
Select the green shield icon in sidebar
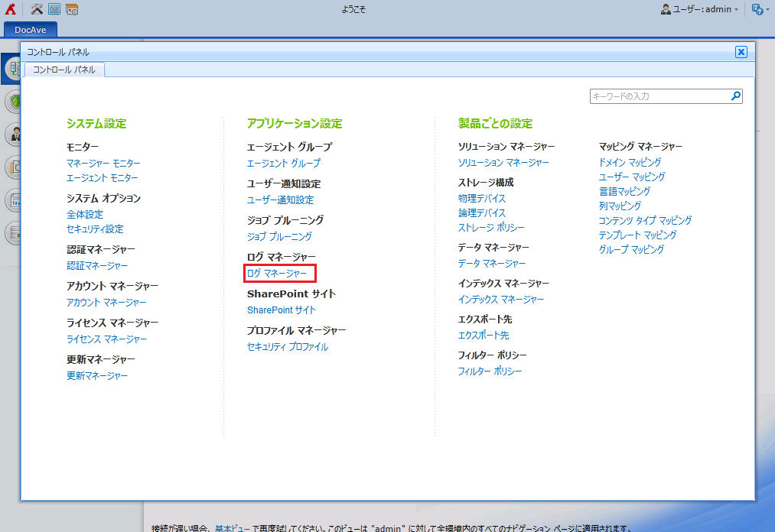[13, 102]
